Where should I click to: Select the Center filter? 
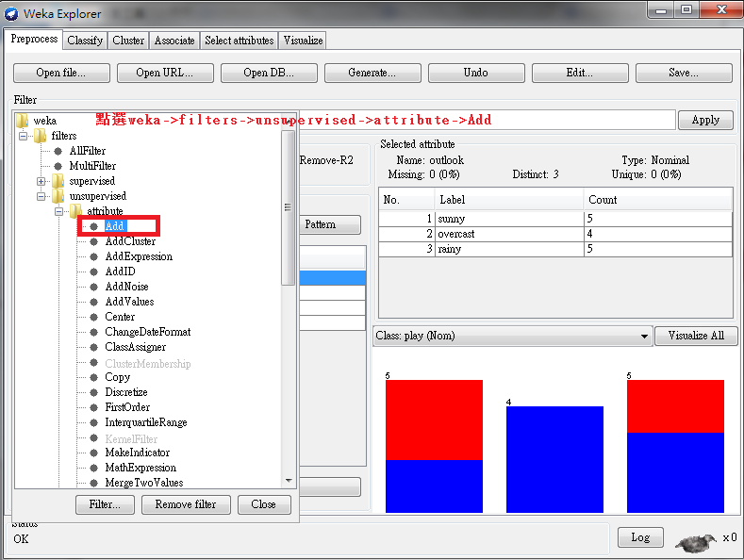click(120, 317)
